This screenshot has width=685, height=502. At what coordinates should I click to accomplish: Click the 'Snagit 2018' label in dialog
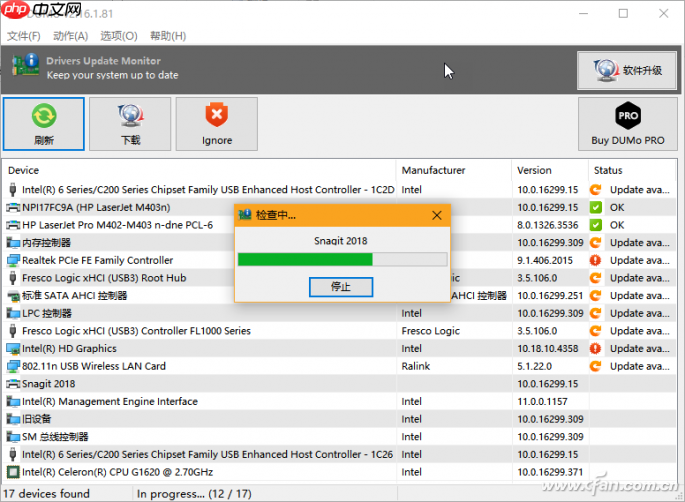point(341,241)
